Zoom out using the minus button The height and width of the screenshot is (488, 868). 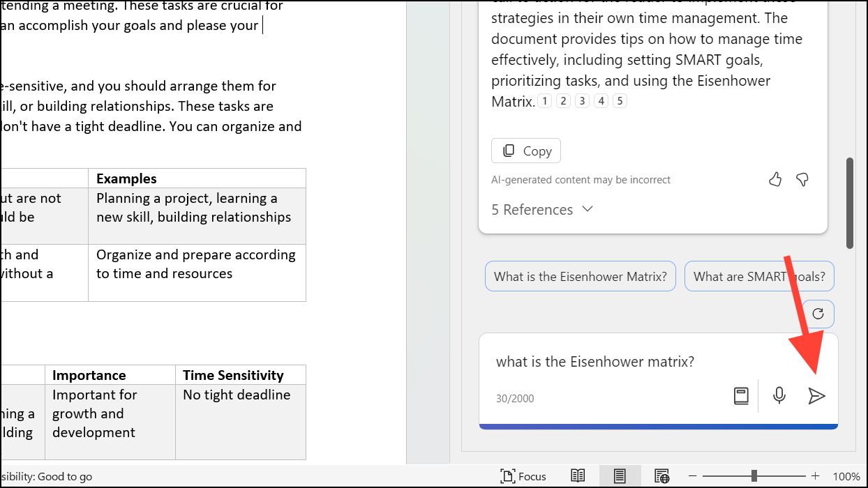(694, 476)
